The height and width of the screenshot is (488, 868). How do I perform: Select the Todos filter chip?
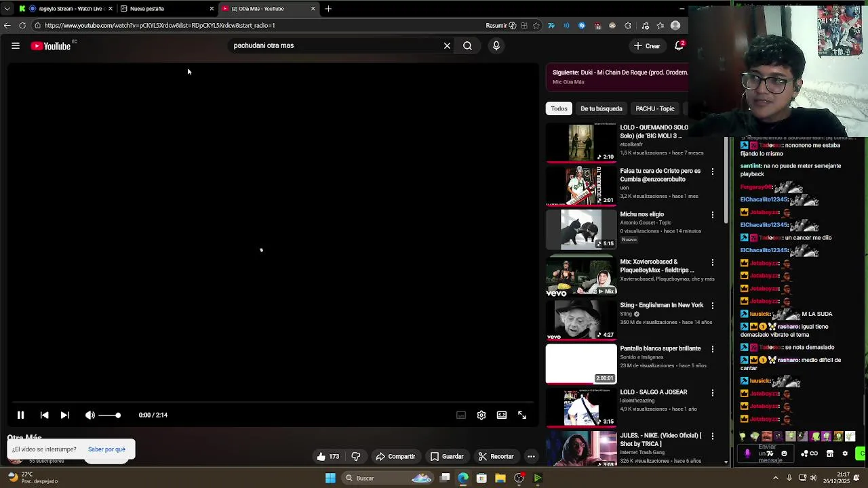click(559, 108)
